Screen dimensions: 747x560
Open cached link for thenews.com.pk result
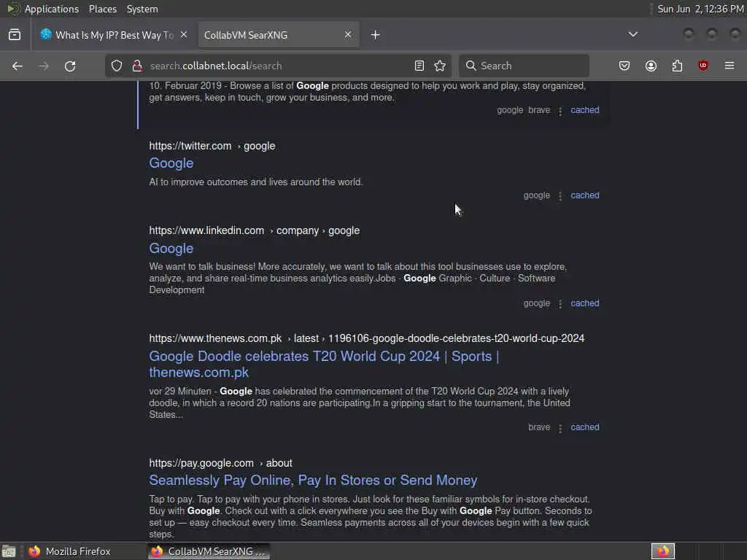pyautogui.click(x=585, y=427)
